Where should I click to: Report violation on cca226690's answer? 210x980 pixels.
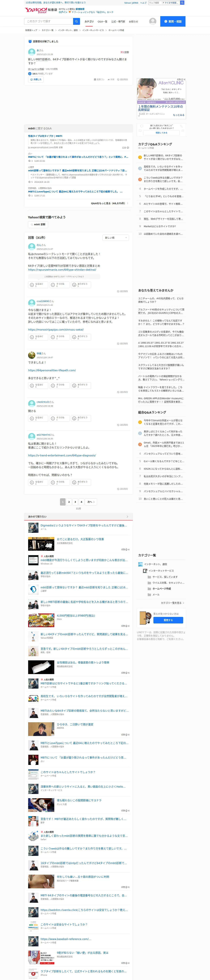[x=122, y=343]
